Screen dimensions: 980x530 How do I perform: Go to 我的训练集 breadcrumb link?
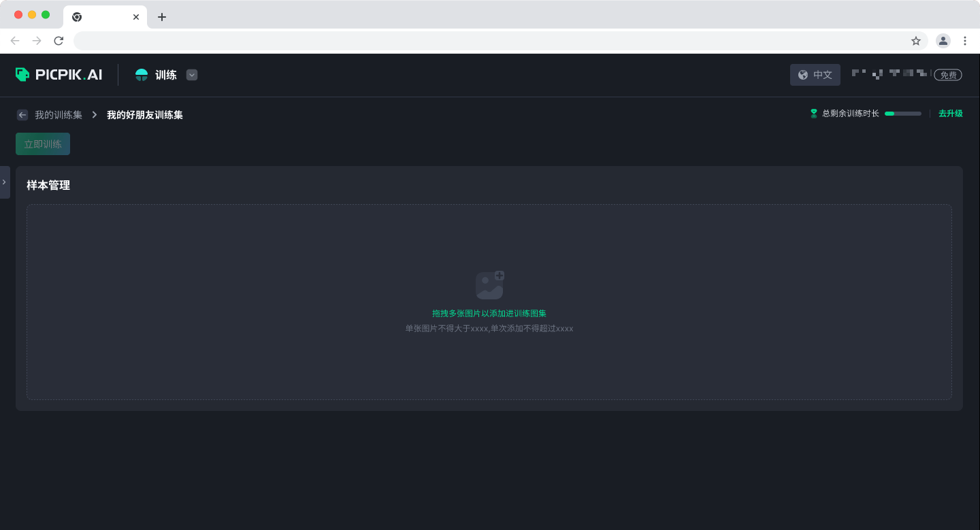(x=59, y=115)
